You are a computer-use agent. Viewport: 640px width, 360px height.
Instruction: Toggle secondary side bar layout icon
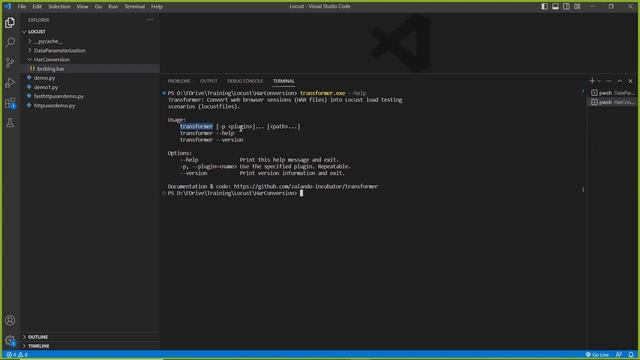(x=566, y=6)
